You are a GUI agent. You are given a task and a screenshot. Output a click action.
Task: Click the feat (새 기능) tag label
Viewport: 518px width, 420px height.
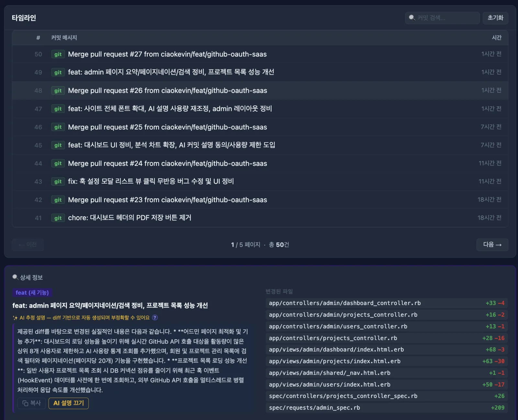32,293
